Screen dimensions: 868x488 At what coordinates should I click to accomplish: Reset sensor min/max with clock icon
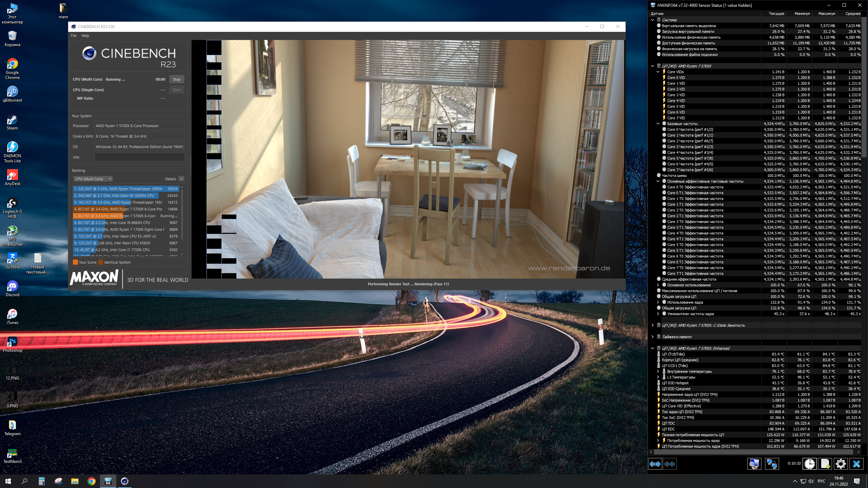(x=809, y=464)
